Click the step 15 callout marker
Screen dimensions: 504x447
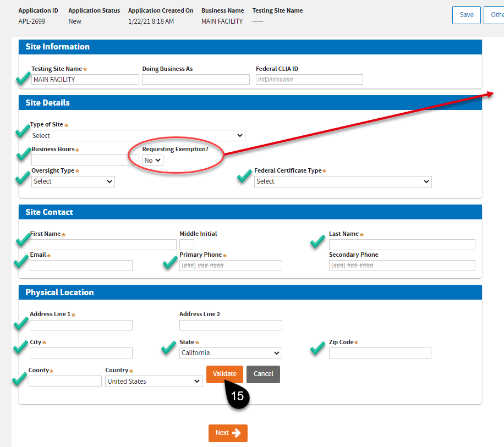(237, 396)
